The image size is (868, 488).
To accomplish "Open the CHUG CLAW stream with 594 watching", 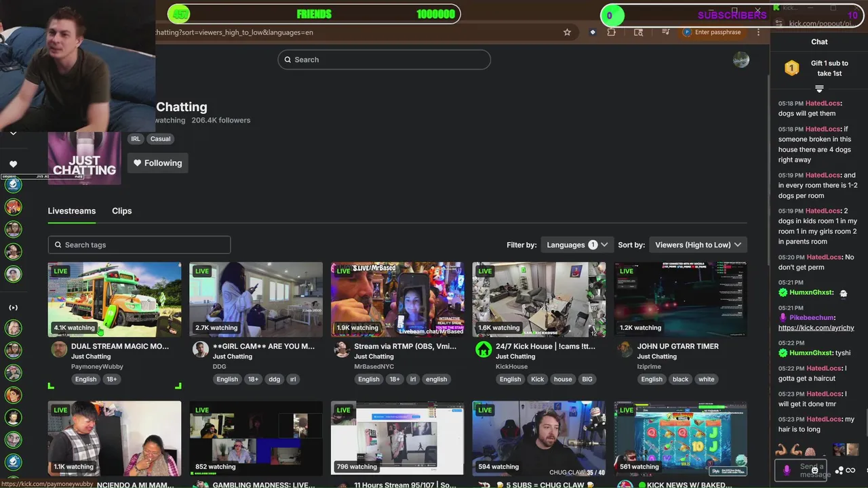I will click(539, 439).
